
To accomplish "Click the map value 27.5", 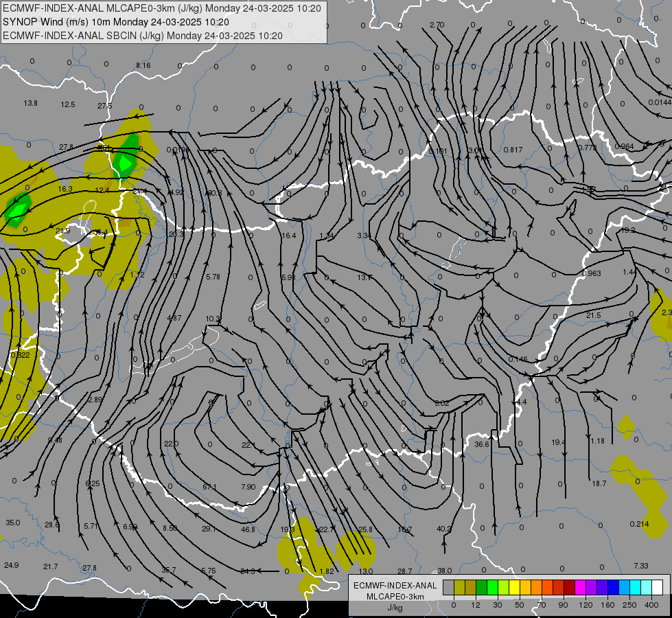I will (x=104, y=106).
